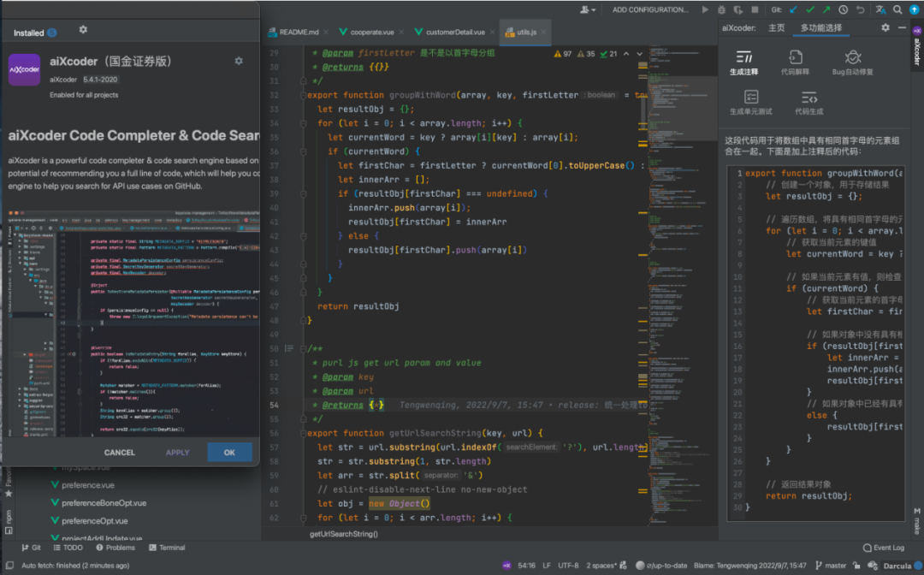Image resolution: width=924 pixels, height=575 pixels.
Task: Open the LF line separator selector
Action: [x=547, y=566]
